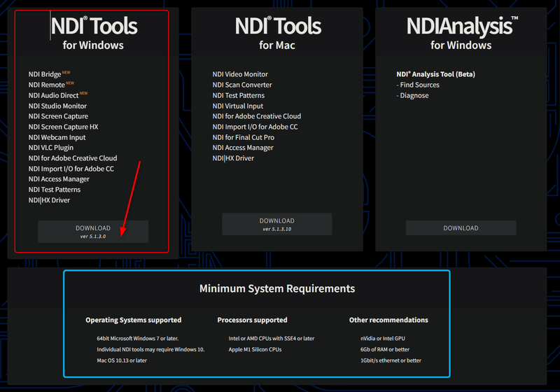Screen dimensions: 560x392
Task: Click 64bit Microsoft Windows 7 or later text
Action: point(137,338)
